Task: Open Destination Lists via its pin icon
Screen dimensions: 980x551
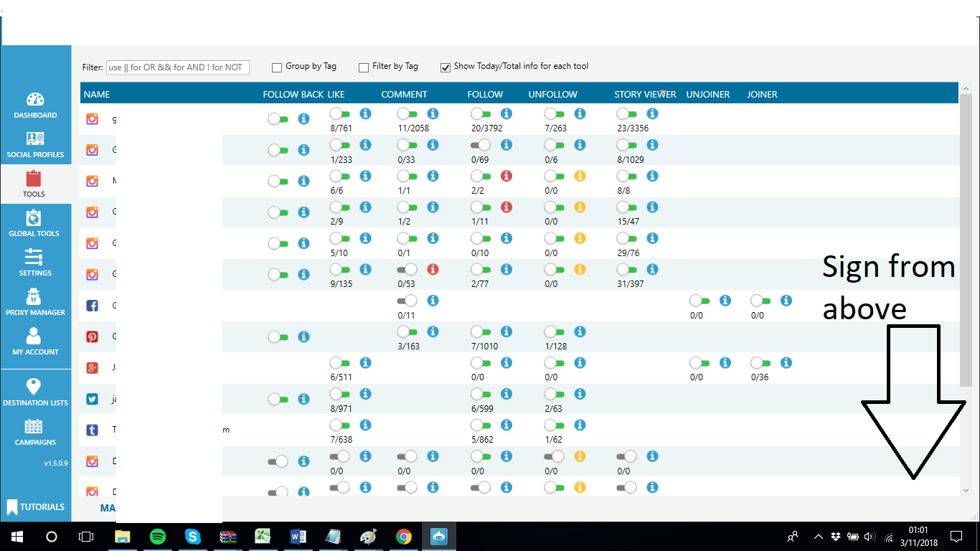Action: click(34, 387)
